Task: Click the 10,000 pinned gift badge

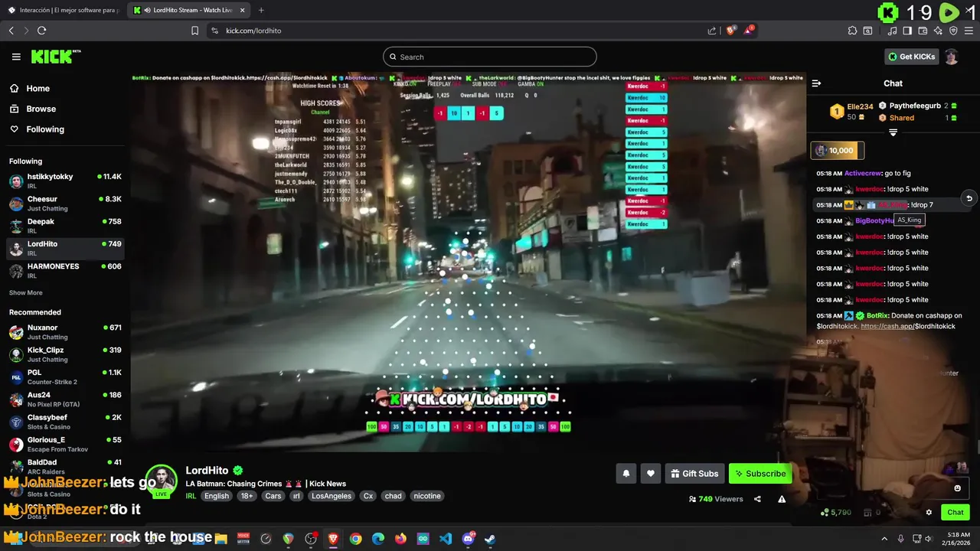Action: tap(837, 151)
